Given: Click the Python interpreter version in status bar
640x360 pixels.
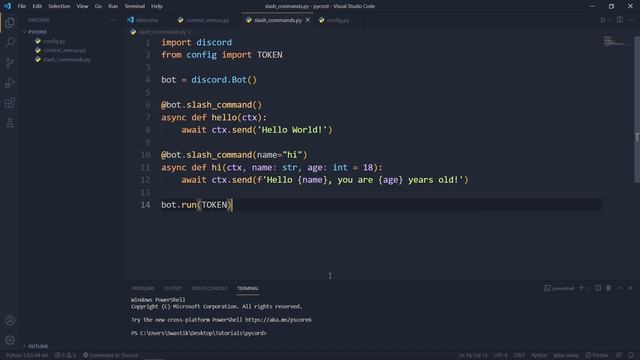Looking at the screenshot, I should 27,355.
